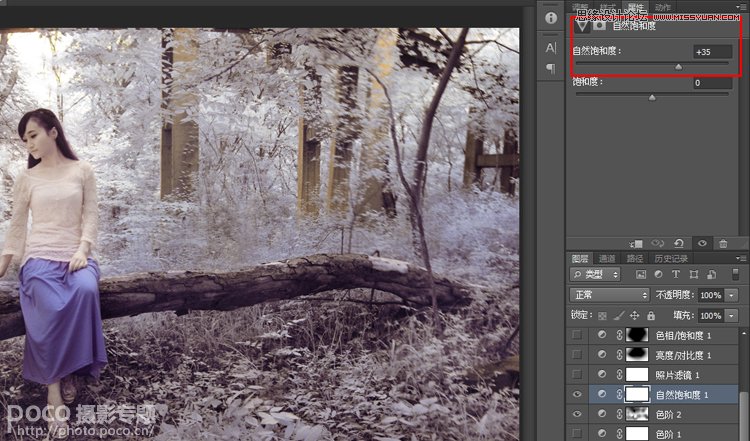Hide the 色阶 2 layer
Screen dimensions: 750x441
(576, 414)
